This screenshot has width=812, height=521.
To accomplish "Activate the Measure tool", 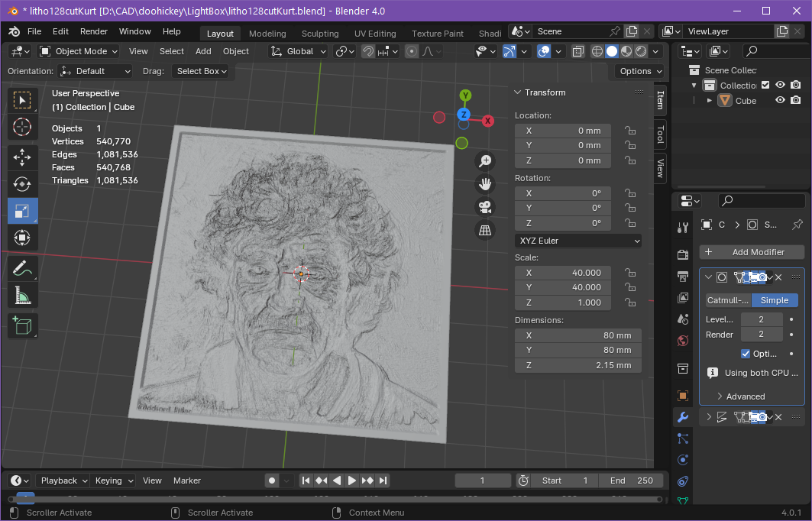I will 22,296.
